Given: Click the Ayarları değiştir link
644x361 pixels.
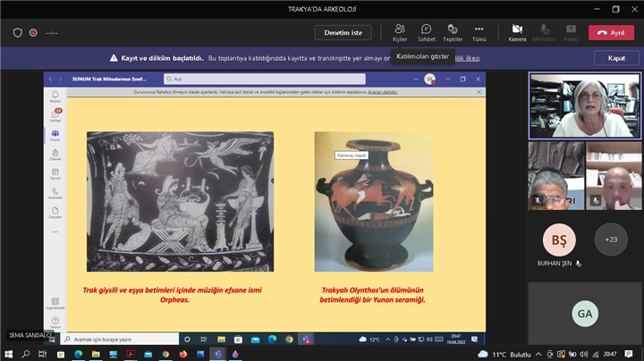Looking at the screenshot, I should click(x=383, y=92).
